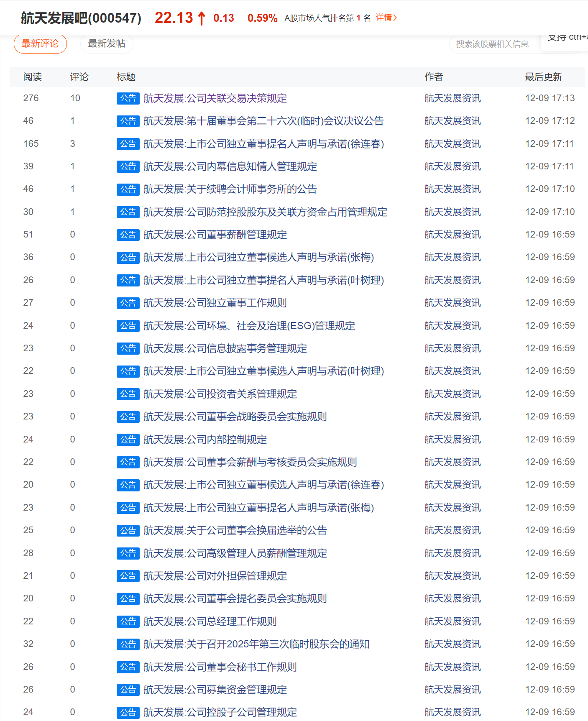The height and width of the screenshot is (721, 588).
Task: Click 公告 tag beside 公司内幕信息知情人管理规定
Action: (x=128, y=166)
